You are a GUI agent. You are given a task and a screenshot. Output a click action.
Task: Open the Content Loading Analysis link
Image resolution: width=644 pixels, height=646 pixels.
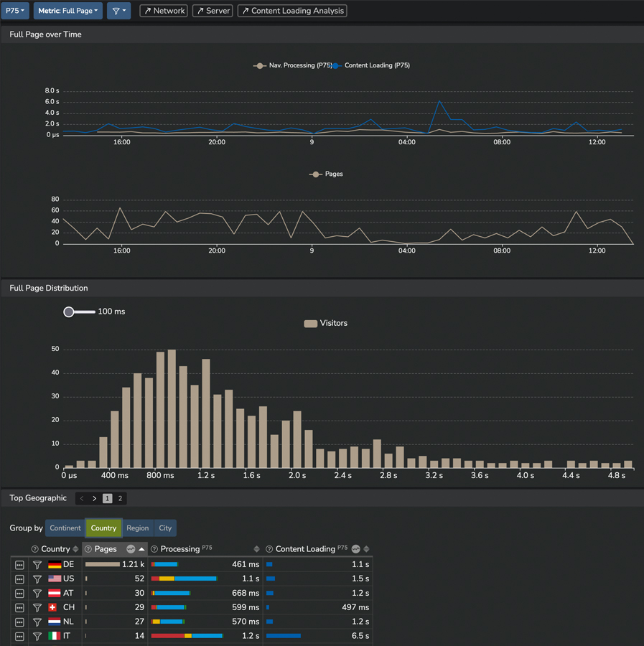tap(292, 11)
